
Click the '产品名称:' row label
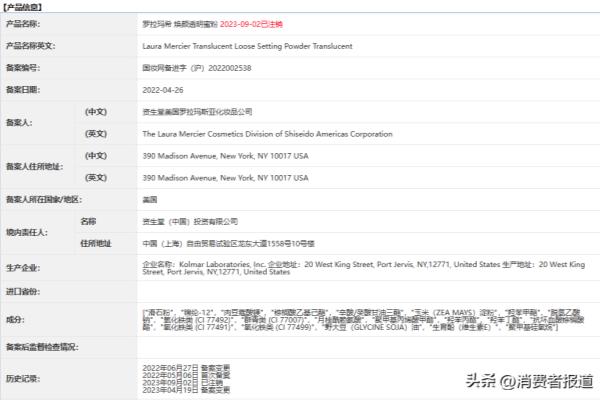(x=23, y=24)
